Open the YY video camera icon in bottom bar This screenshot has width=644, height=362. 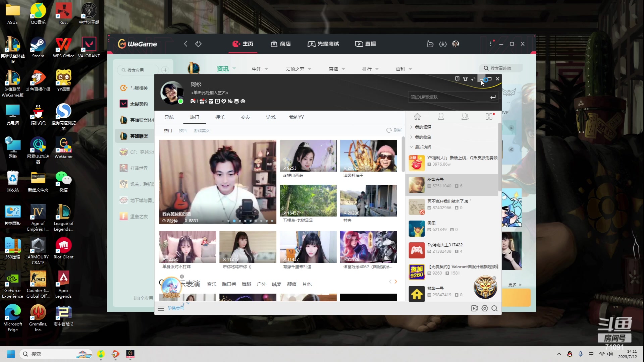click(x=475, y=308)
